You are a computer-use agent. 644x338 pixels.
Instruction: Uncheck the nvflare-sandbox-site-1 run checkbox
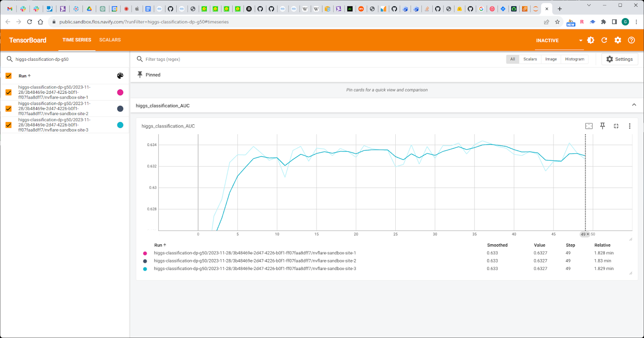tap(8, 92)
